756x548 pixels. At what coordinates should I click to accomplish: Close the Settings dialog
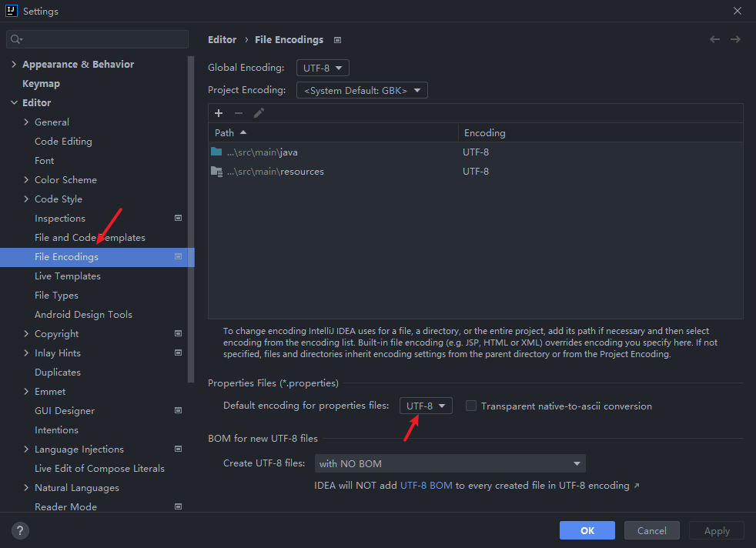pos(738,11)
